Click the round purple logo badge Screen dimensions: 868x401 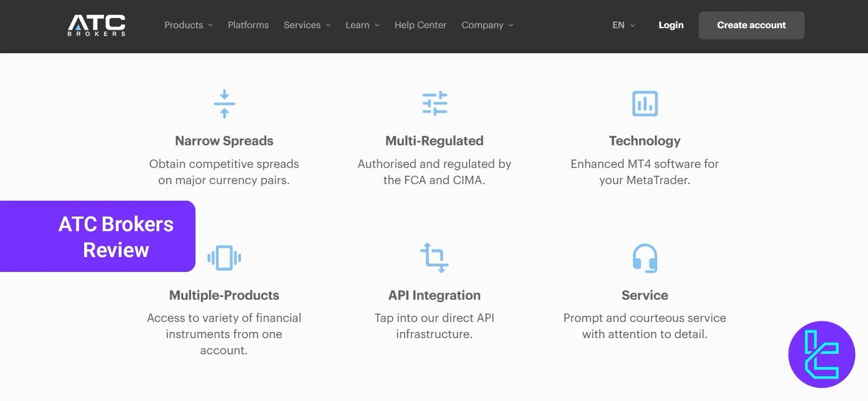[x=821, y=354]
